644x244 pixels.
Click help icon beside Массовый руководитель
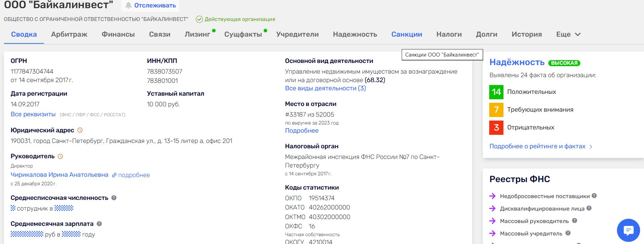point(574,221)
